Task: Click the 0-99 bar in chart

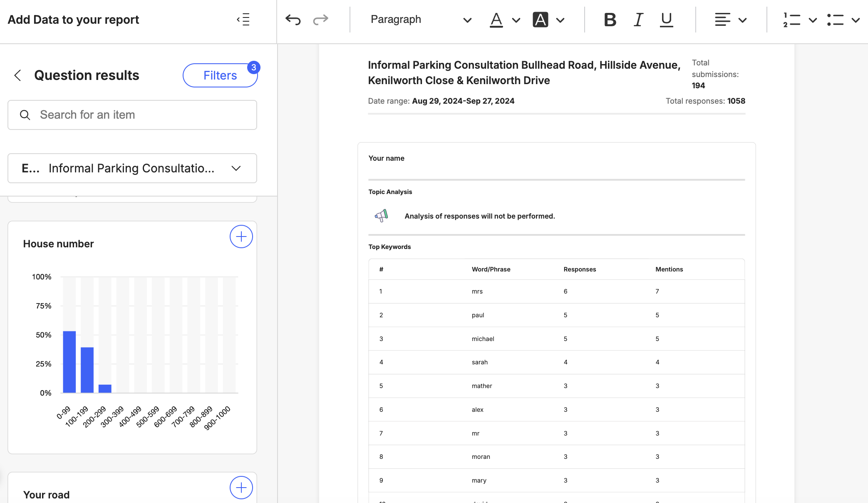Action: pos(69,361)
